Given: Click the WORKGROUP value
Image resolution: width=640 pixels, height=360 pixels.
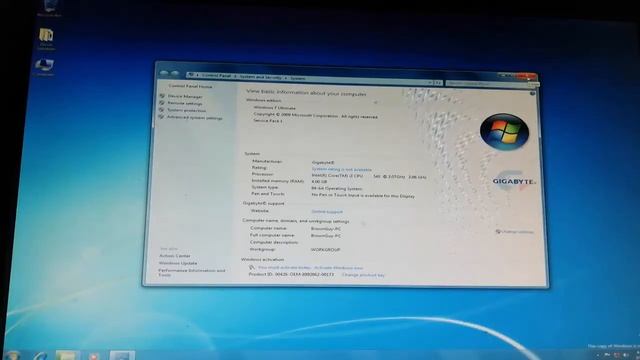Looking at the screenshot, I should pos(325,250).
